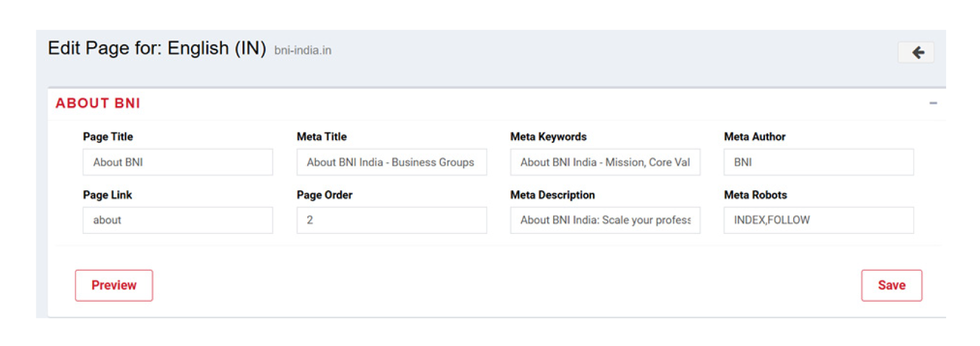Screen dimensions: 980x346
Task: Click the Meta Author label
Action: (755, 137)
